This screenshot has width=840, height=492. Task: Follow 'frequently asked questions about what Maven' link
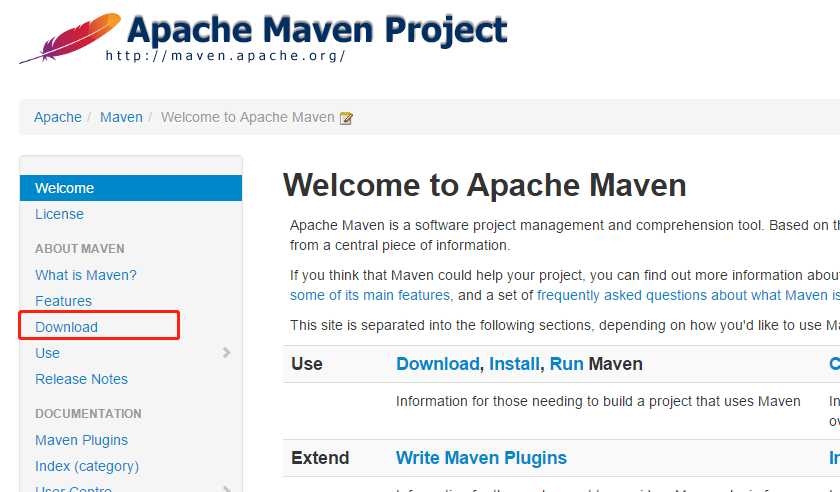[682, 295]
